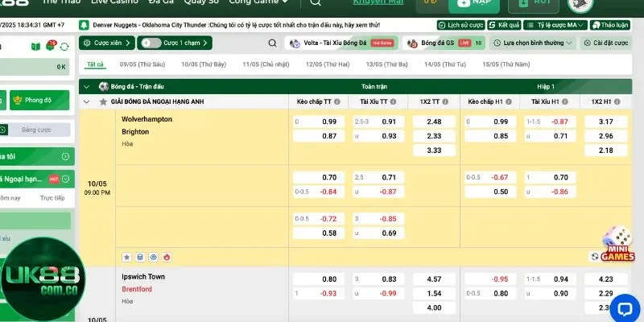
Task: Select the 11/05 (Chủ nhật) date tab
Action: pos(265,64)
